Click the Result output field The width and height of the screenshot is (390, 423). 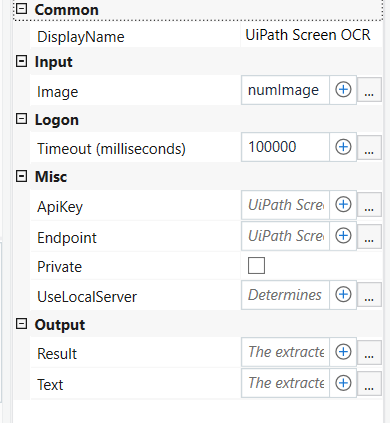(x=285, y=352)
